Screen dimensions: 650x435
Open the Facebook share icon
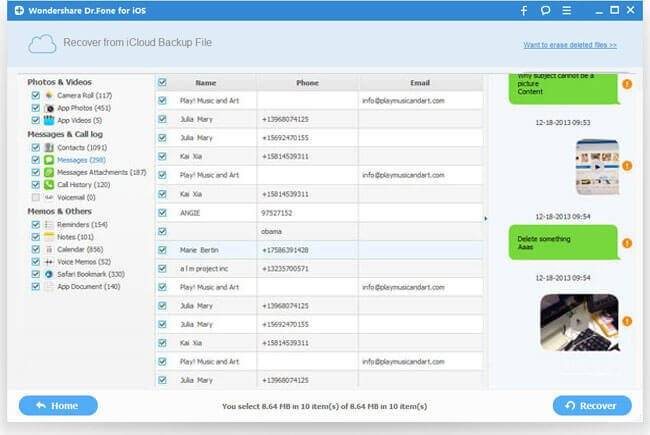(523, 11)
